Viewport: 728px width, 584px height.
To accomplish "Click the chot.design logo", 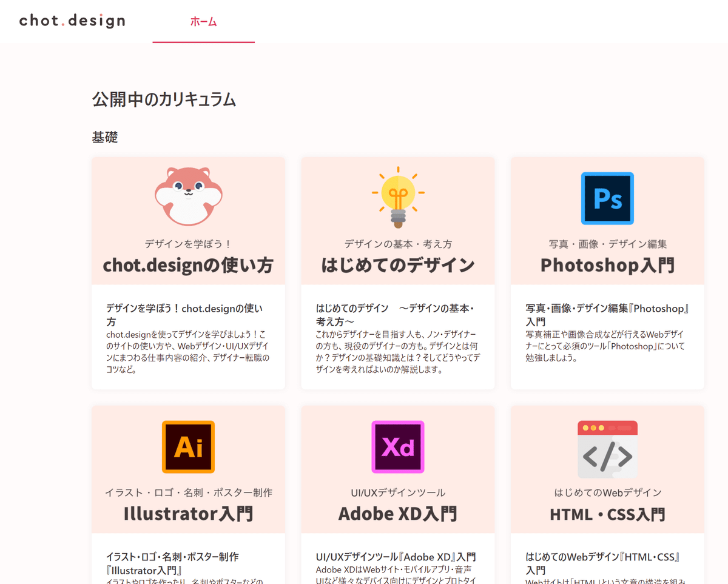I will pyautogui.click(x=72, y=21).
